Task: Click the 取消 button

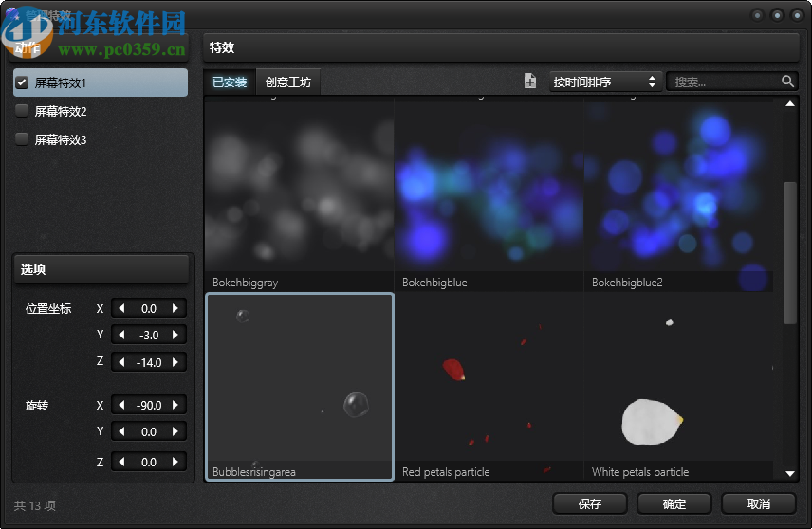Action: click(759, 503)
